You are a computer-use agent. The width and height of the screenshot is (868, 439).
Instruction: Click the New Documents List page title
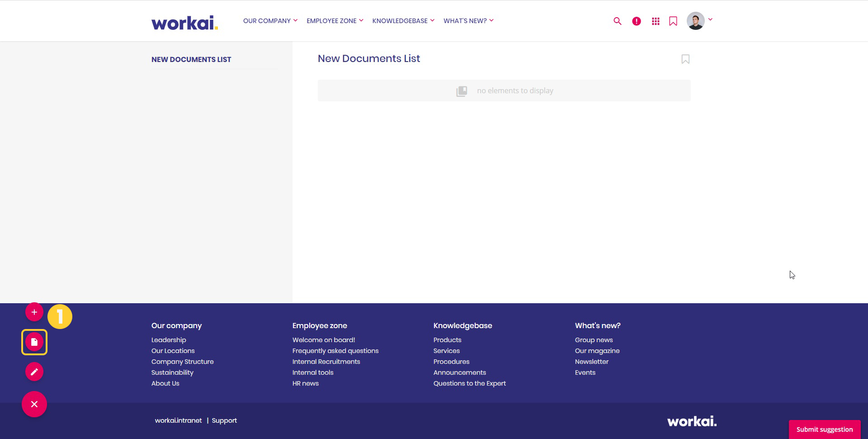(369, 58)
